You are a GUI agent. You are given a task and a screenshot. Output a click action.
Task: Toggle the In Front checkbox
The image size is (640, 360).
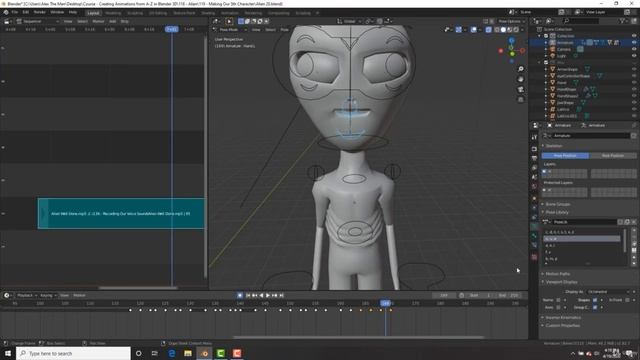[x=627, y=300]
